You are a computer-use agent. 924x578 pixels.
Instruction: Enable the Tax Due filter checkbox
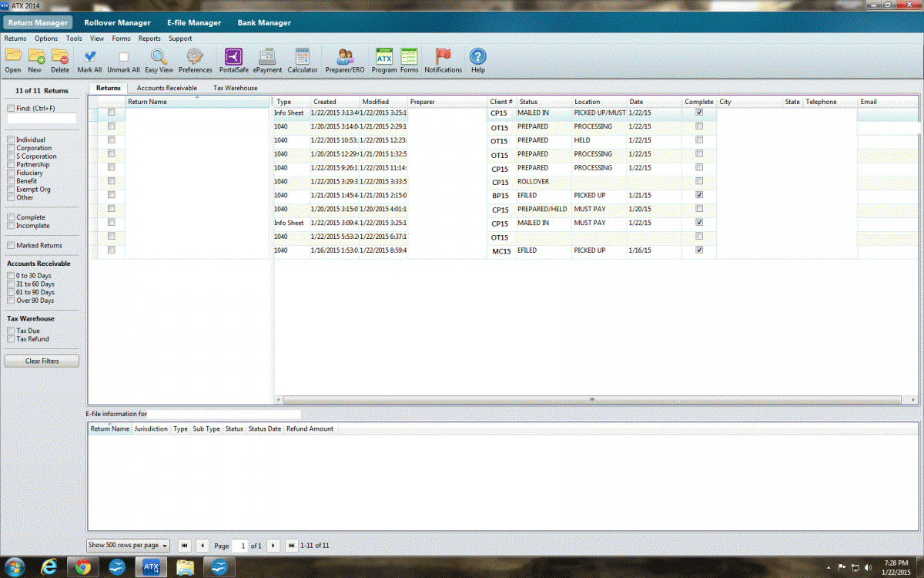(x=11, y=331)
